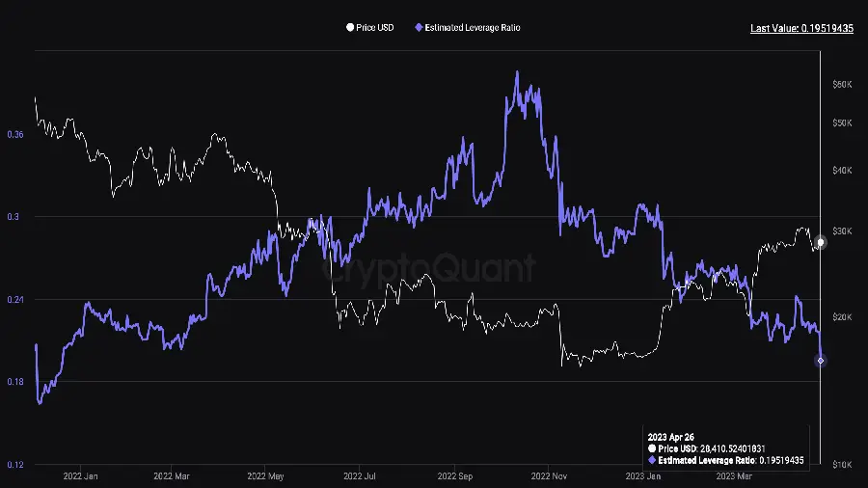Click the $60K right axis label

(x=841, y=85)
